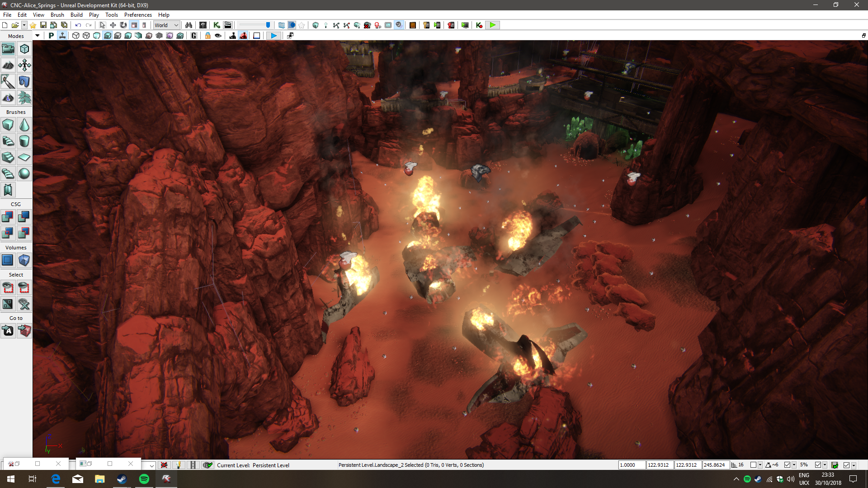Click the green Play level arrow
The height and width of the screenshot is (488, 868).
493,25
